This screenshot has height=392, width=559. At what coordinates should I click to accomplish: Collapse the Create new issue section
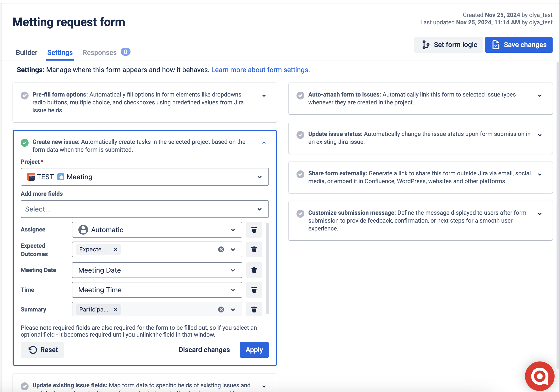(x=264, y=143)
